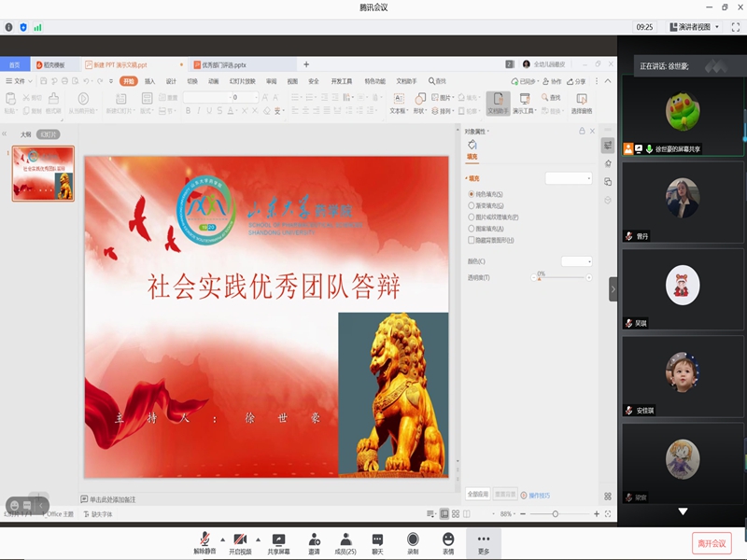The height and width of the screenshot is (560, 747).
Task: Select 渐变填充 gradient fill option
Action: click(x=471, y=205)
